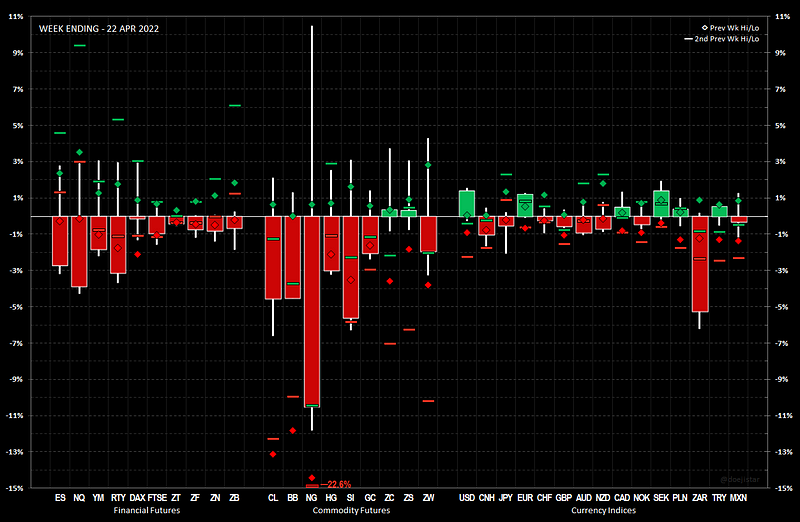Click the green diamond marker above the ZW bar

click(x=428, y=165)
